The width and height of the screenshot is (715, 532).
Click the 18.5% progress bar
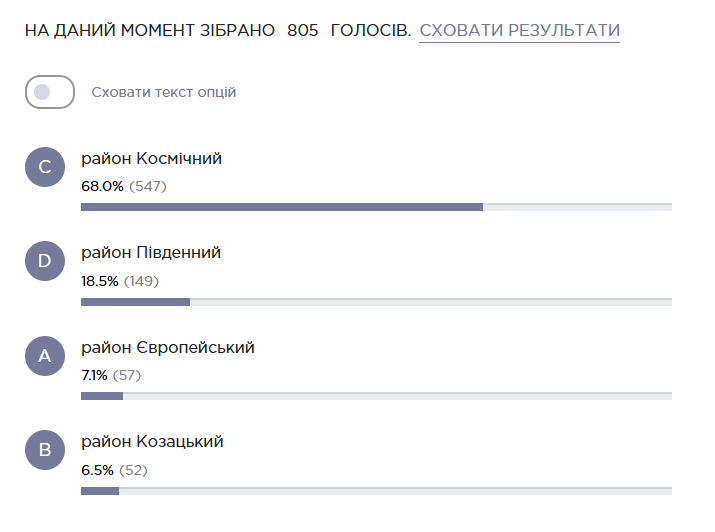[376, 302]
